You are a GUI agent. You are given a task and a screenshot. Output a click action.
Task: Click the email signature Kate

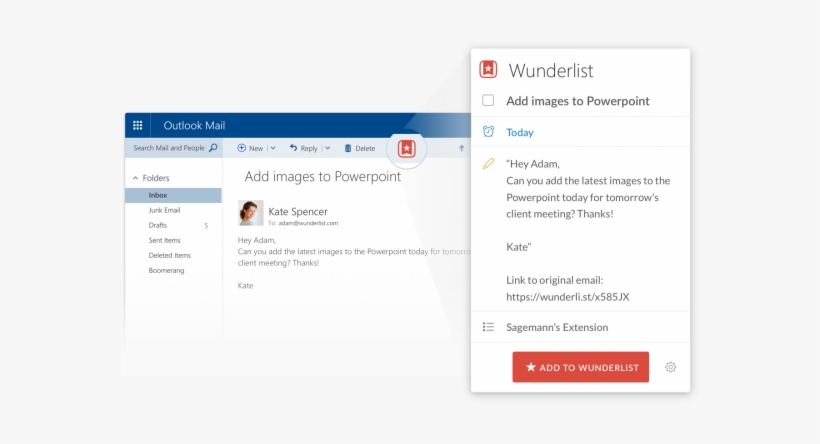(x=245, y=286)
